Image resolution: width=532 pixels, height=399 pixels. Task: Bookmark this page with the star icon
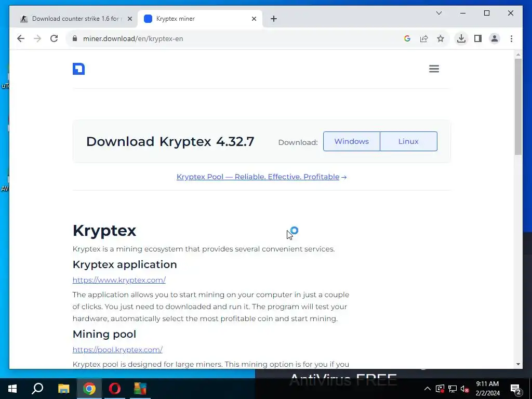(441, 38)
